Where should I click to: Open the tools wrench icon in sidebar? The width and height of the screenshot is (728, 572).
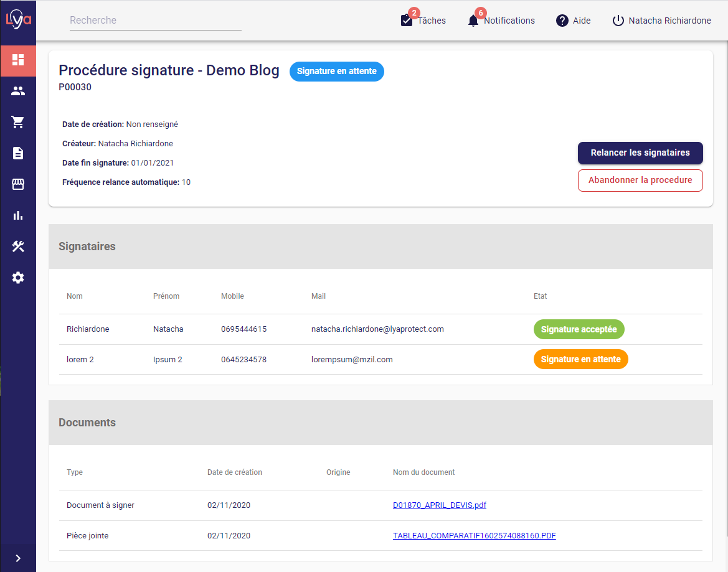coord(18,246)
